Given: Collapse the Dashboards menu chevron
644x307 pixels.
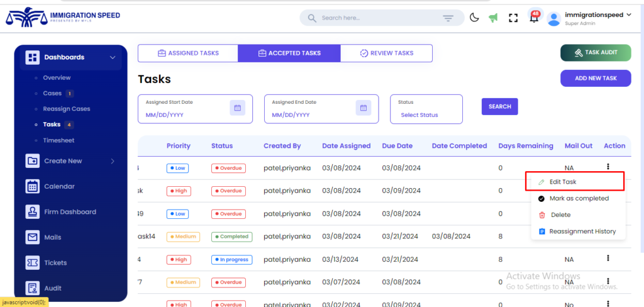Looking at the screenshot, I should pyautogui.click(x=113, y=57).
